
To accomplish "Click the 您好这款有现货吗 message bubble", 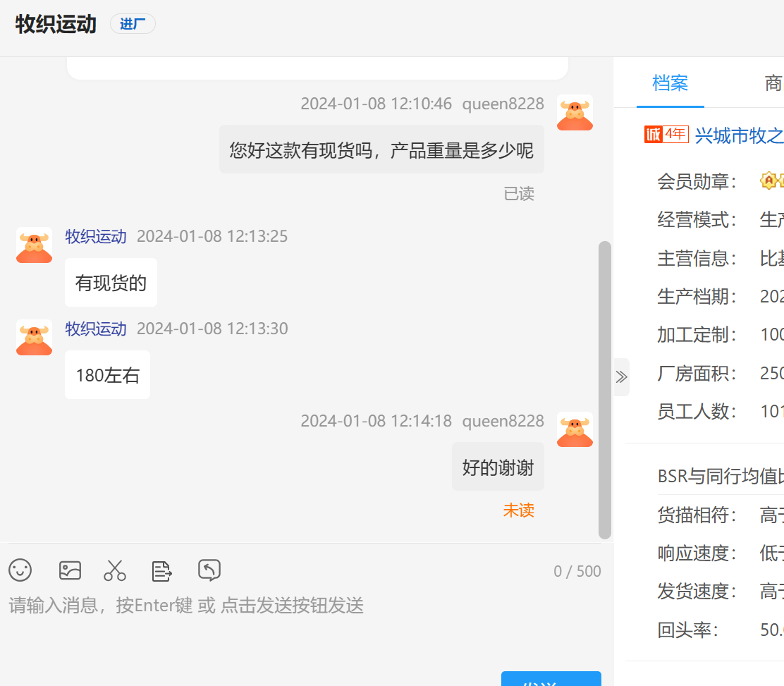I will click(x=381, y=149).
